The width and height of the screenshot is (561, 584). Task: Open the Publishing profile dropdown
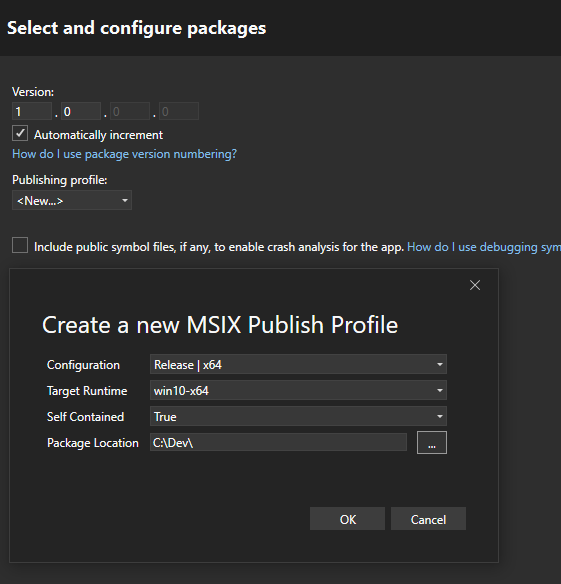(x=72, y=200)
